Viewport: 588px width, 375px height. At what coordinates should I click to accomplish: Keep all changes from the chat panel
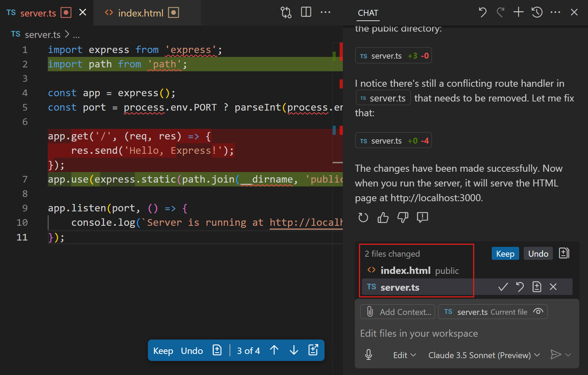505,253
